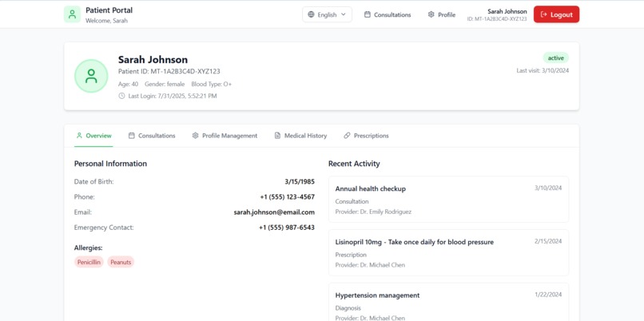Click the pill icon on Prescriptions tab
Viewport: 644px width, 321px height.
coord(347,136)
